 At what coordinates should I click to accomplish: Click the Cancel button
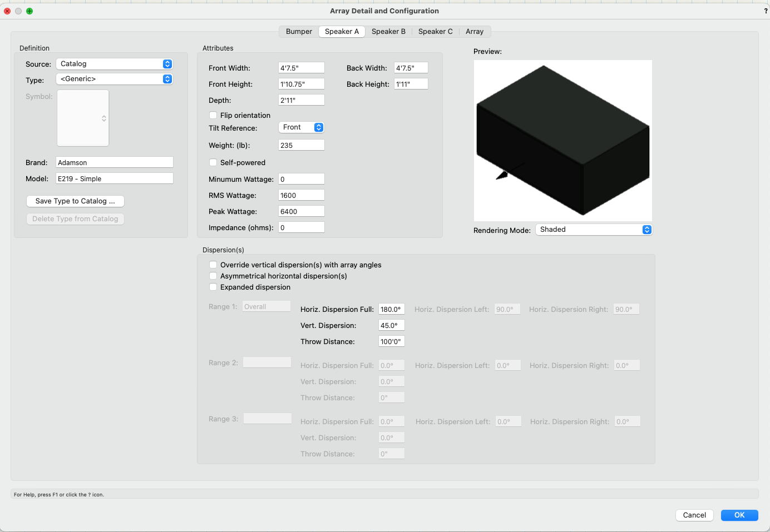click(694, 515)
